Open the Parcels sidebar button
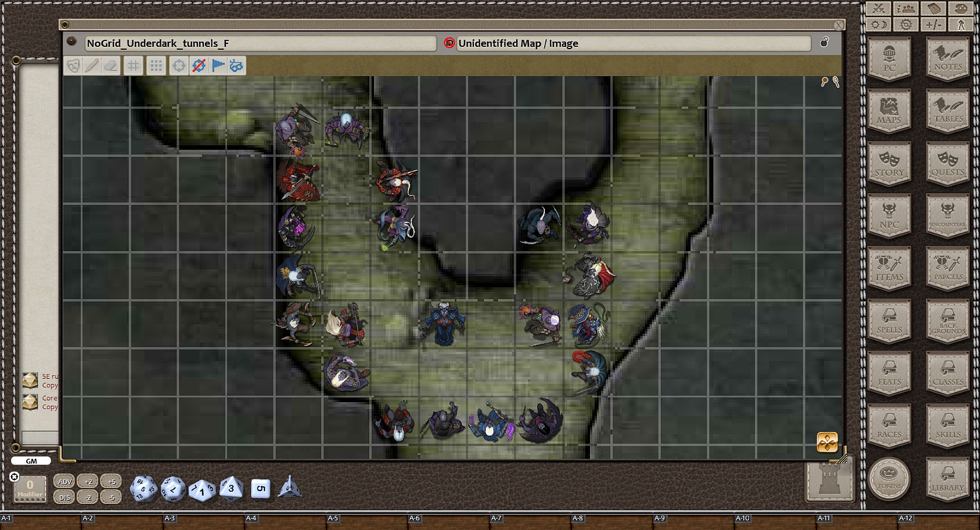 click(x=948, y=269)
